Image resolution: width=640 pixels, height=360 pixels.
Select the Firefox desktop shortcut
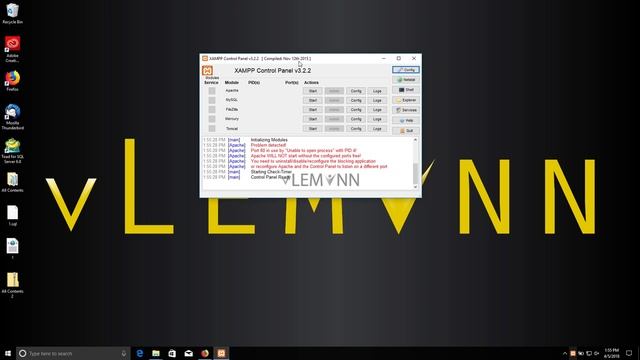point(12,81)
